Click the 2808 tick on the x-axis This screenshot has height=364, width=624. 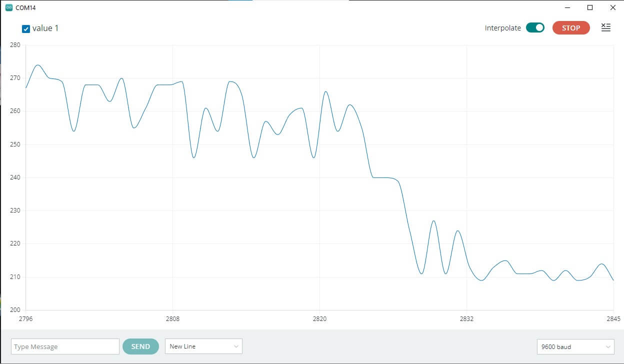tap(172, 319)
